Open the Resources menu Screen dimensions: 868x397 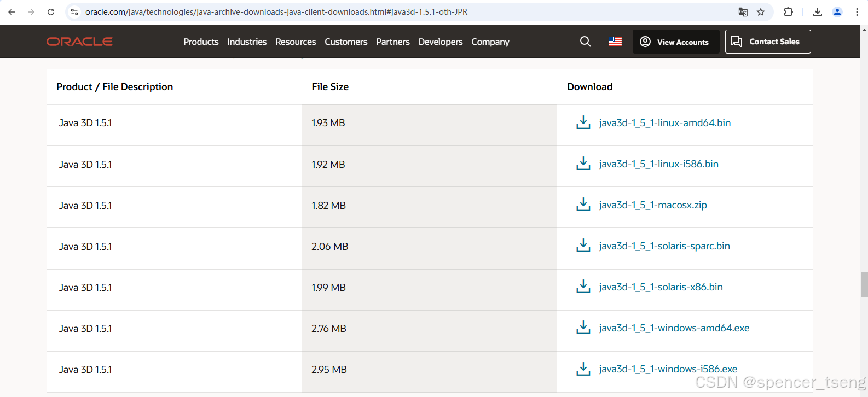296,42
